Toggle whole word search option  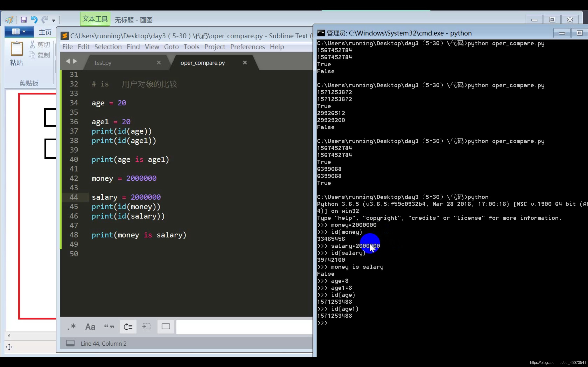pyautogui.click(x=109, y=327)
